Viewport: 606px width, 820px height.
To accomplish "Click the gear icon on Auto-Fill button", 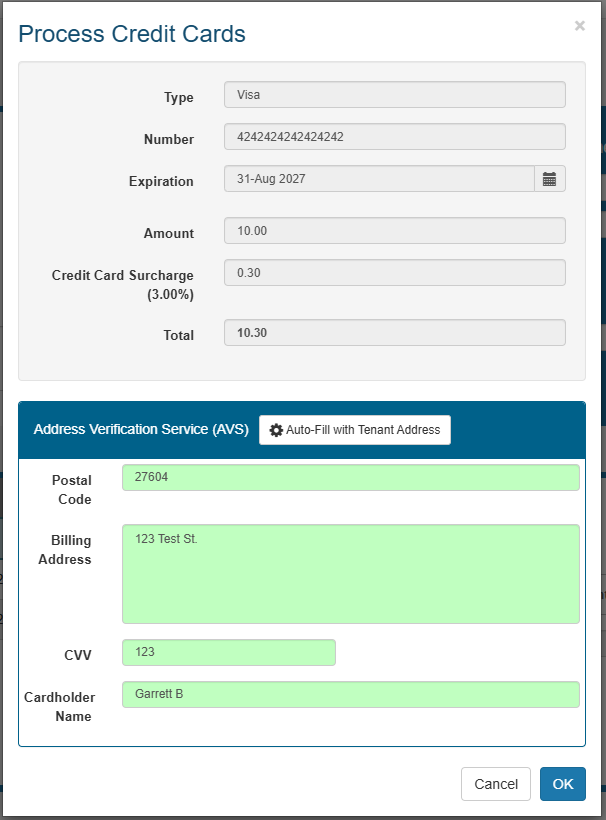I will (x=276, y=430).
